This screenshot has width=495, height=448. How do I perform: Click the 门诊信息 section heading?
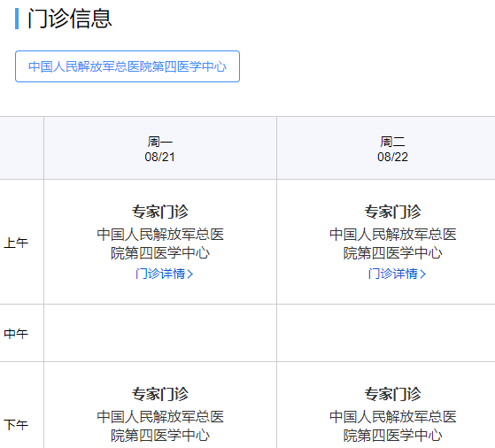click(70, 19)
